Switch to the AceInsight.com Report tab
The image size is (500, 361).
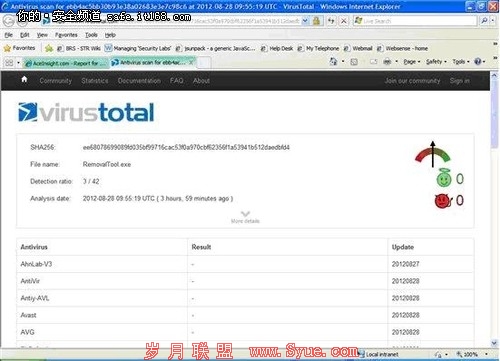coord(66,63)
